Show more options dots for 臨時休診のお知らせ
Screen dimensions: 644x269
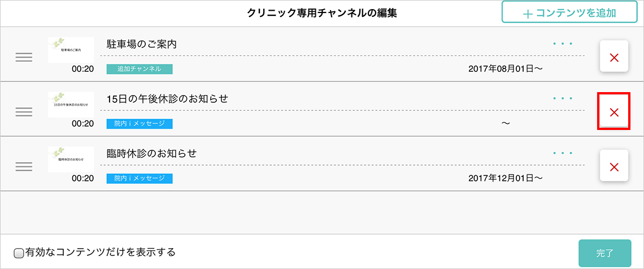[563, 153]
